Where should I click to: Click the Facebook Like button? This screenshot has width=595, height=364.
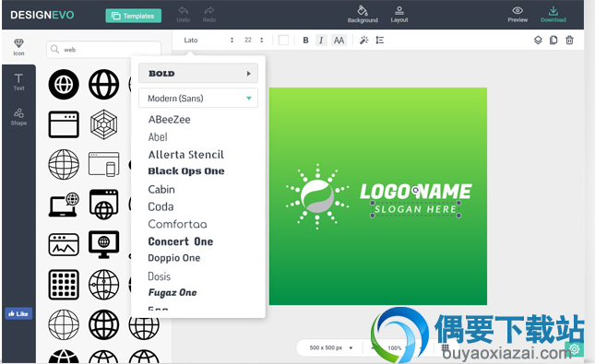(x=18, y=313)
